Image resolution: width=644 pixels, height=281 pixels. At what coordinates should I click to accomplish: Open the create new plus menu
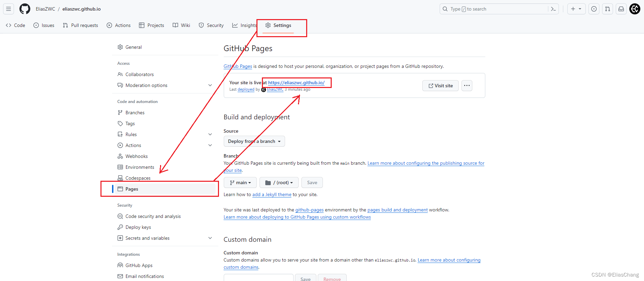[x=576, y=9]
